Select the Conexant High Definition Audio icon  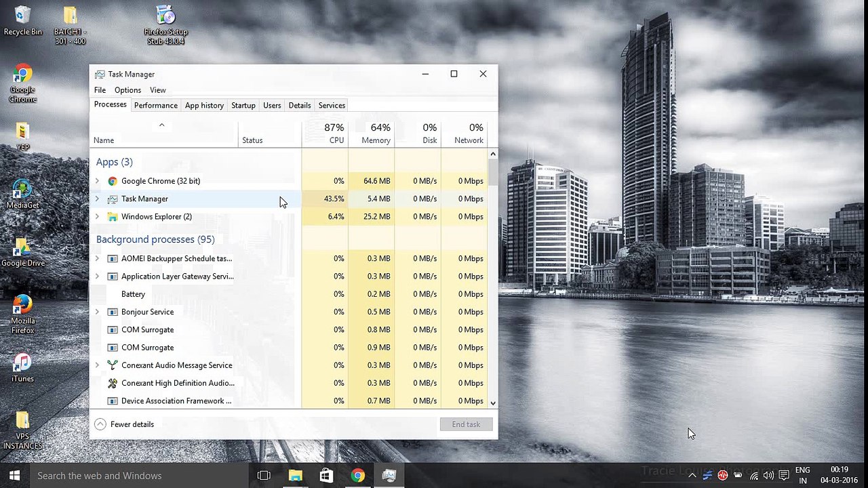113,383
